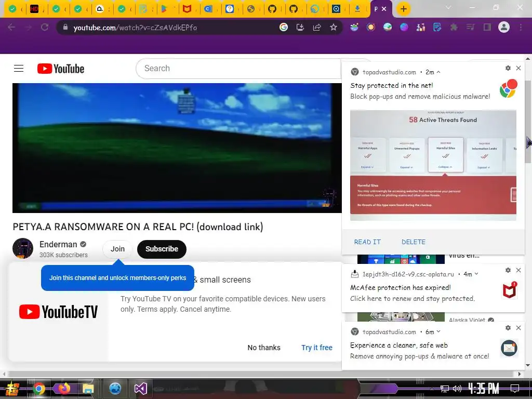Open the Extensions puzzle piece menu
Viewport: 532px width, 399px height.
pyautogui.click(x=454, y=28)
